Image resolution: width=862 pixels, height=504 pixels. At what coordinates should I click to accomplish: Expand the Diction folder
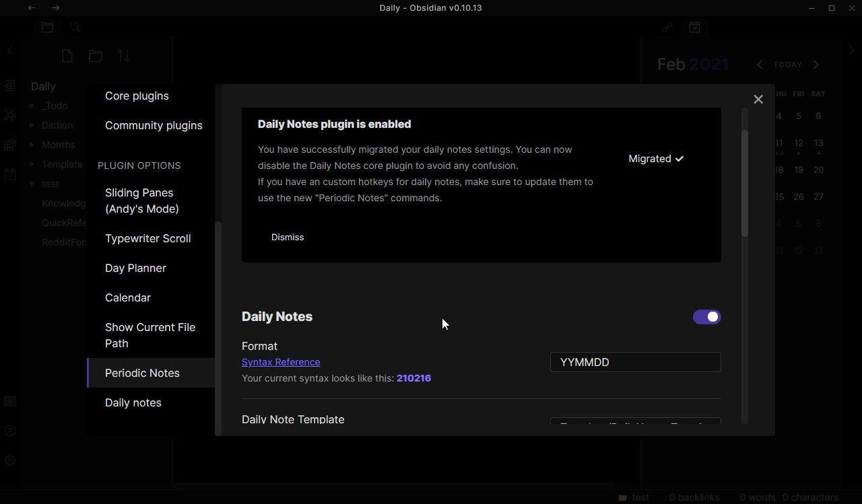point(57,125)
